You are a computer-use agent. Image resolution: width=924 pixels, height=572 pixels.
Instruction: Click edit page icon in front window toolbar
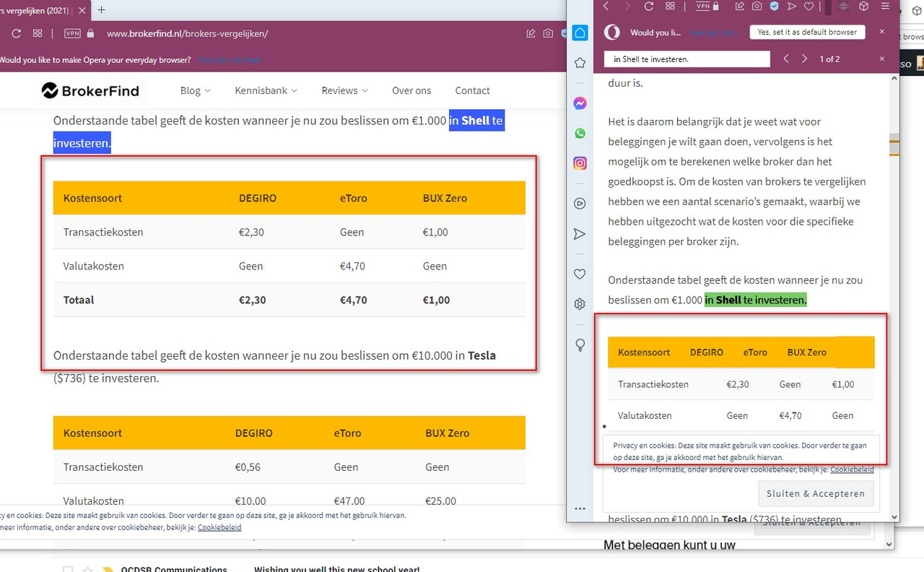click(x=740, y=6)
